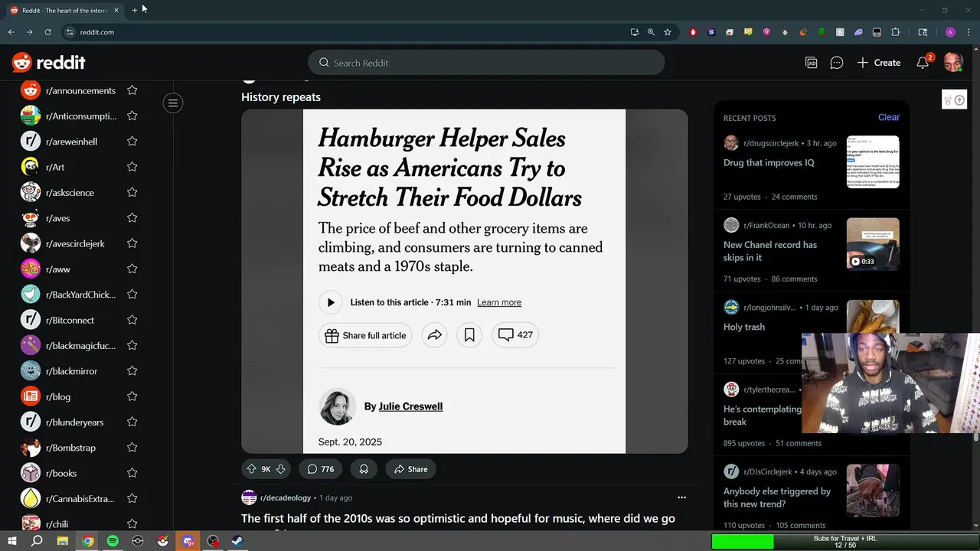Open r/Art community icon
980x551 pixels.
click(x=31, y=167)
